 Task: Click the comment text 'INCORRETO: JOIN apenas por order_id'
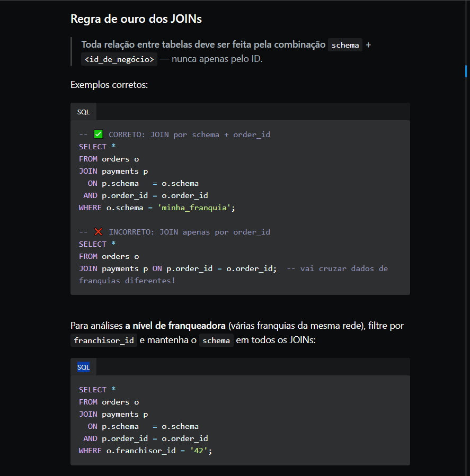pos(189,232)
